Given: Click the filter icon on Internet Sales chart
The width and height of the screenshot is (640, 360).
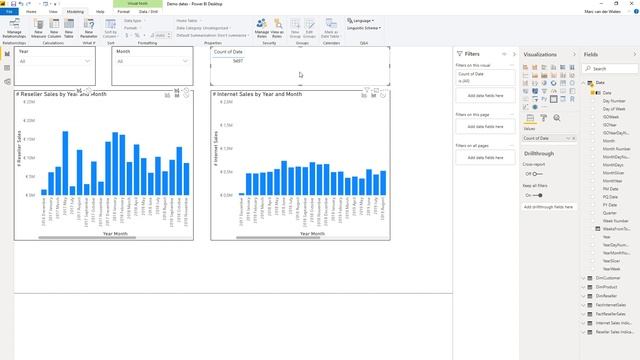Looking at the screenshot, I should pyautogui.click(x=367, y=90).
